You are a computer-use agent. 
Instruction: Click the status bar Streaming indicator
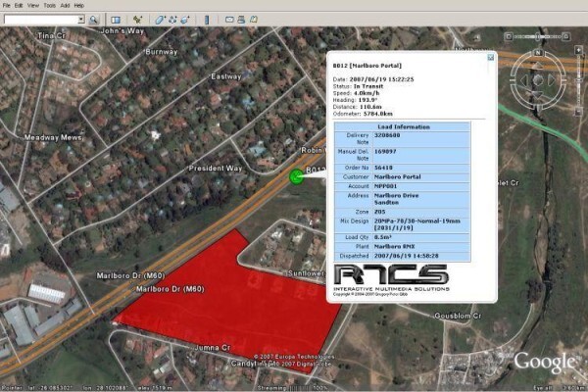coord(293,388)
